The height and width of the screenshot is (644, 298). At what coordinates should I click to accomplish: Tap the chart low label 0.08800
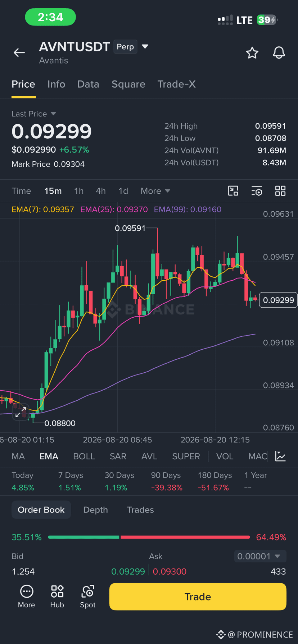tap(60, 423)
